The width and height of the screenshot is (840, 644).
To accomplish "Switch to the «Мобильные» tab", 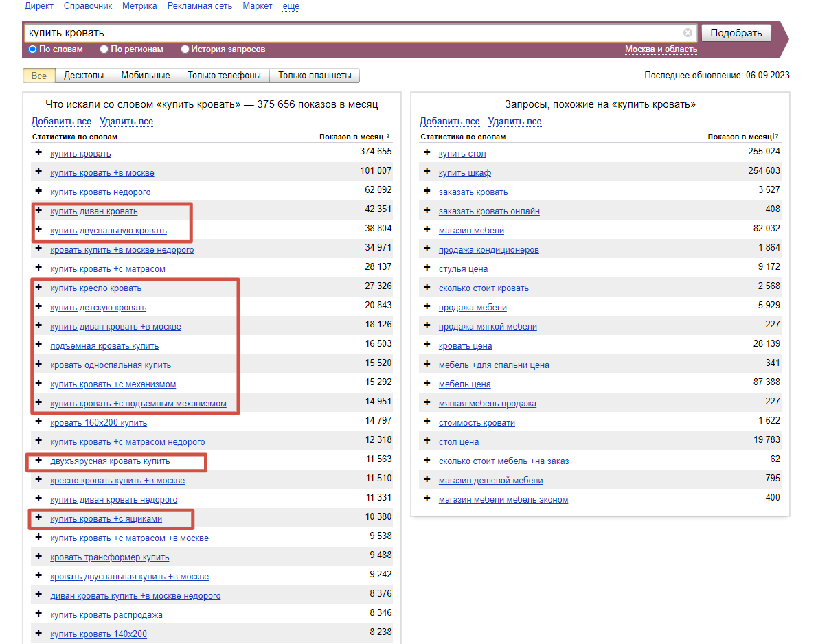I will 146,76.
